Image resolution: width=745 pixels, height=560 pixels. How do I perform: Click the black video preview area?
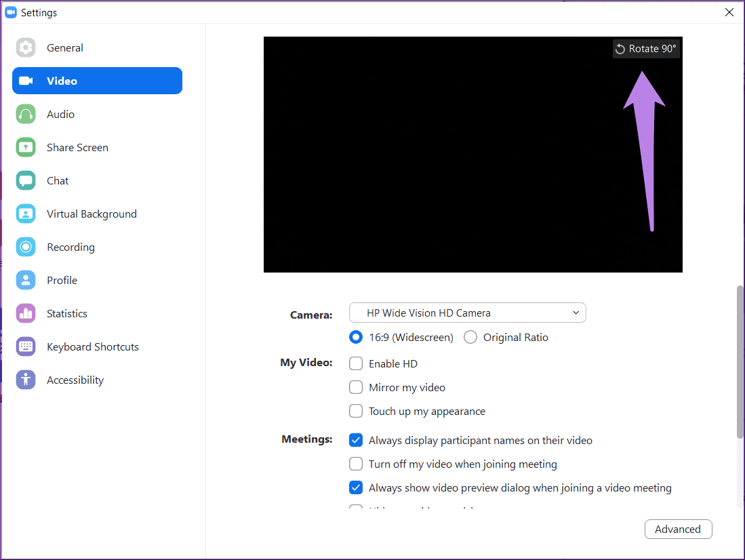[472, 155]
